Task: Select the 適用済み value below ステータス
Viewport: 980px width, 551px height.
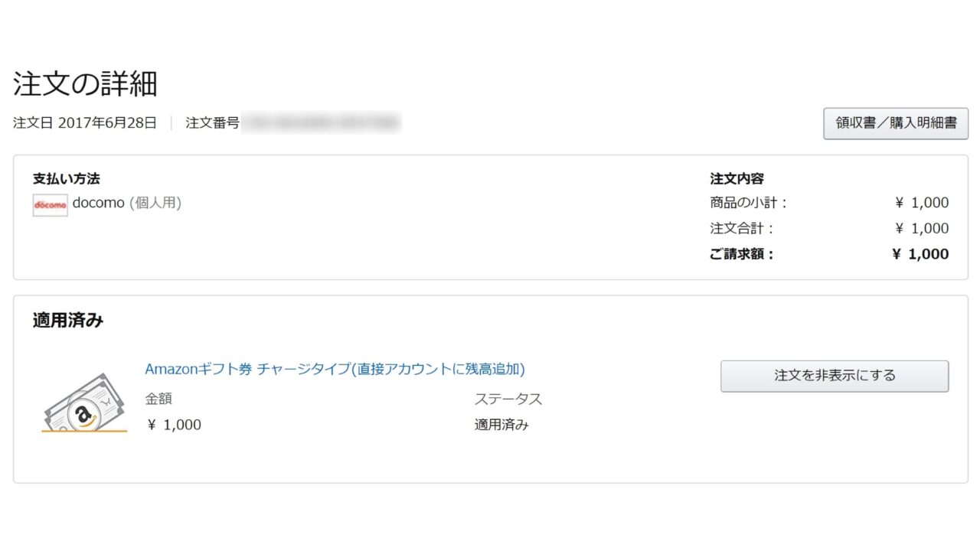Action: (x=501, y=425)
